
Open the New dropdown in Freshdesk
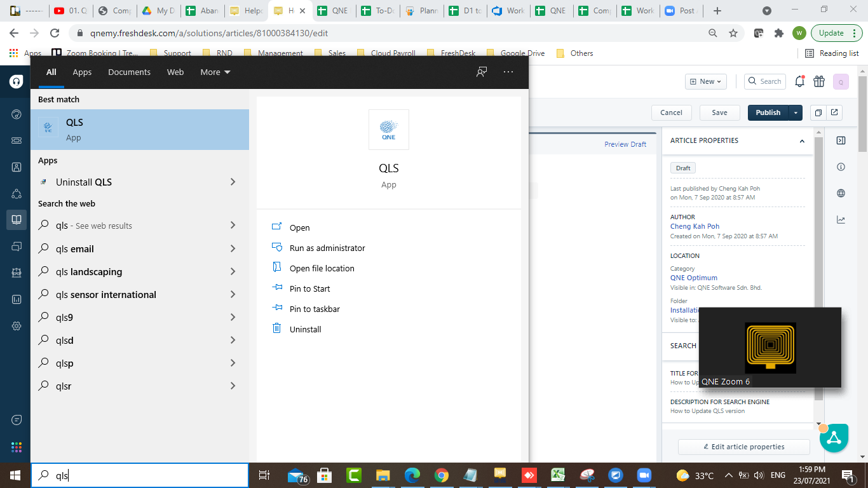point(705,81)
